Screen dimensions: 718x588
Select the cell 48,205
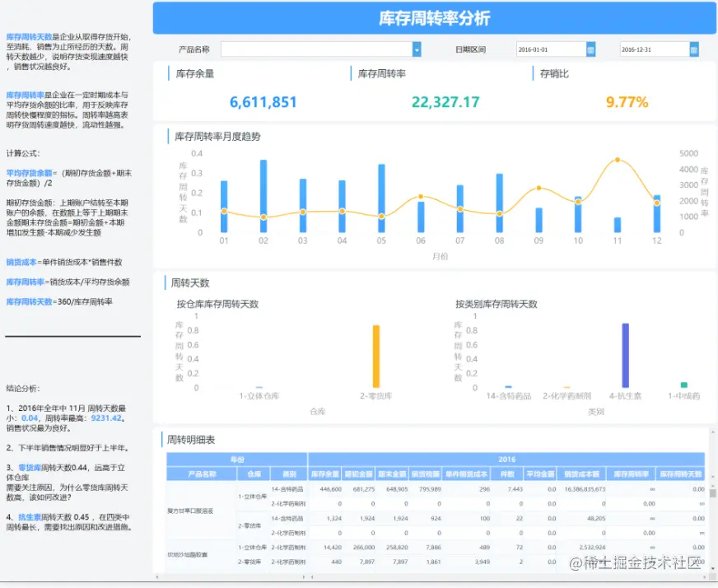[596, 518]
